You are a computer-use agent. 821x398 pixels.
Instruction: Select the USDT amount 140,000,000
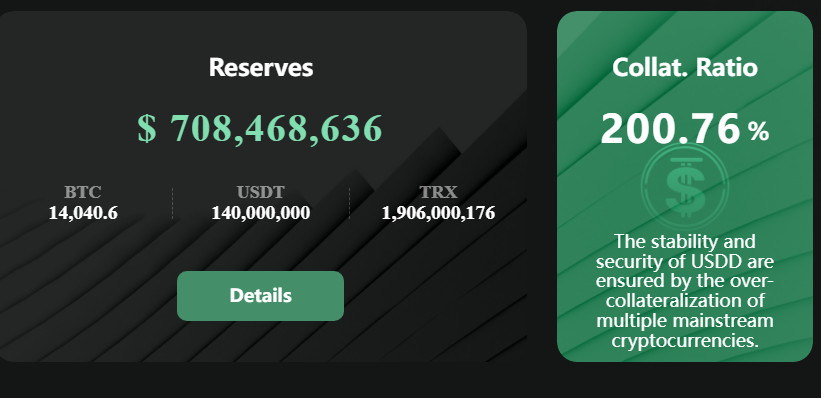pyautogui.click(x=261, y=213)
